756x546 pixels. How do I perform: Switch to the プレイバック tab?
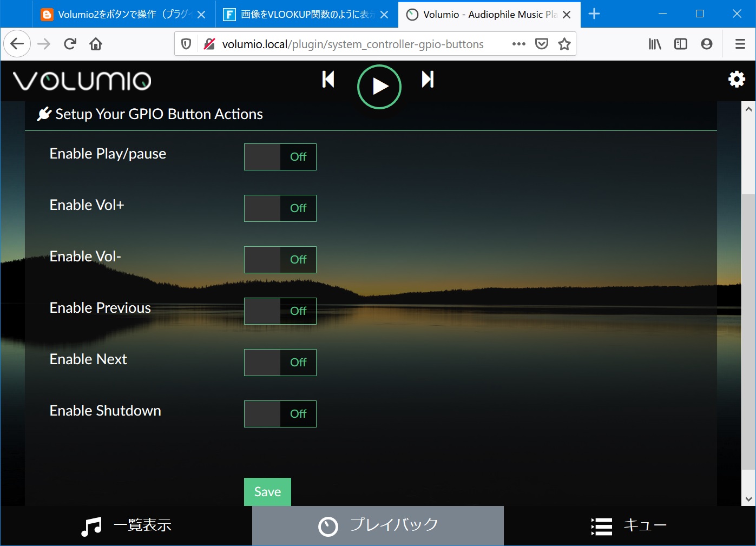[377, 525]
